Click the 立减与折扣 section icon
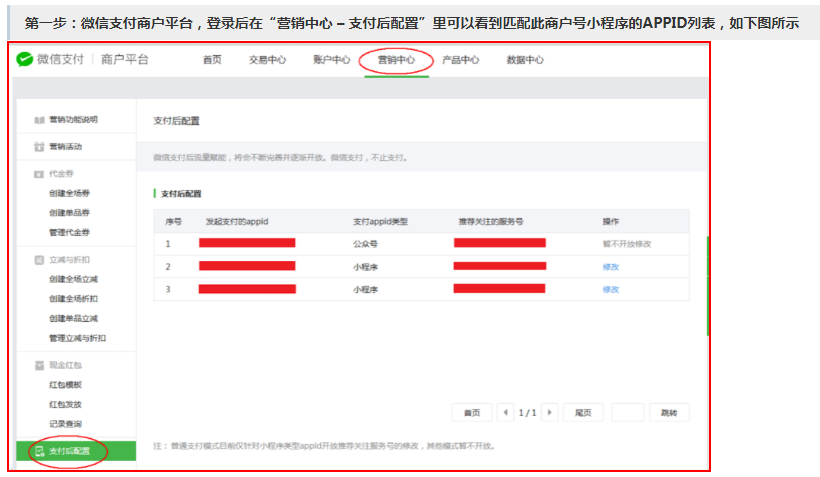Image resolution: width=820 pixels, height=477 pixels. (39, 260)
